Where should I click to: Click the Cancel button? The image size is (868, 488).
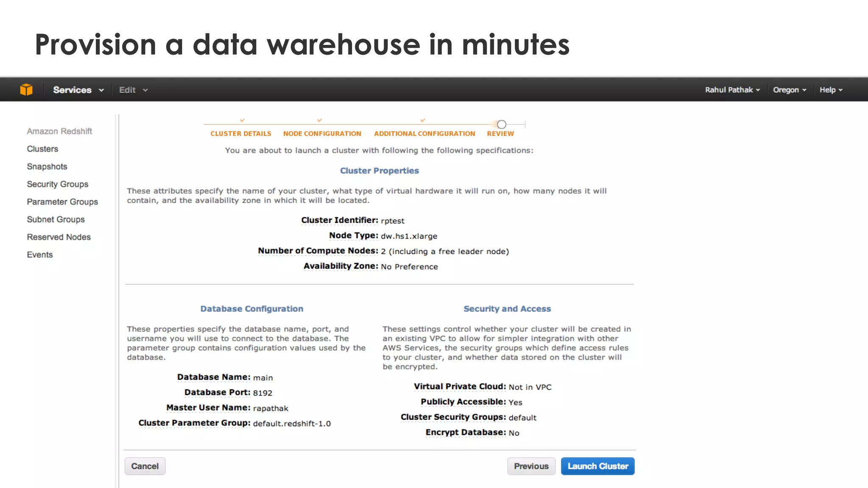click(145, 466)
